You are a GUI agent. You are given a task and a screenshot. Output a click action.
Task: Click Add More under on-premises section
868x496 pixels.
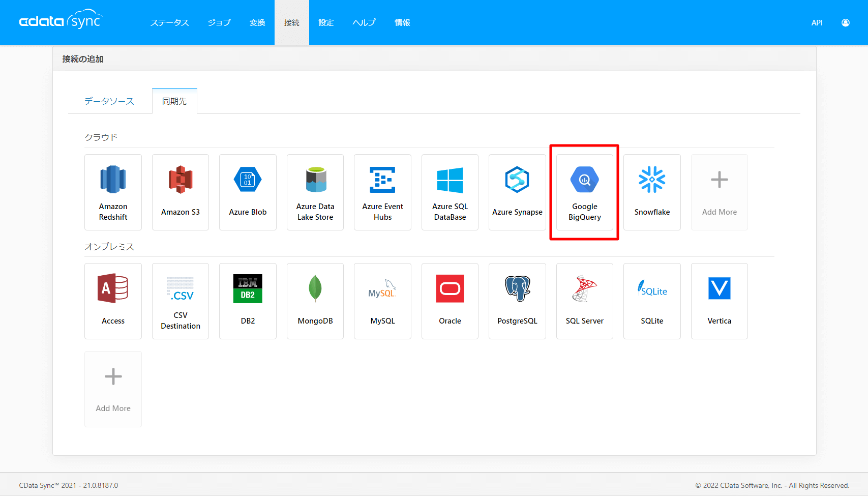(113, 389)
